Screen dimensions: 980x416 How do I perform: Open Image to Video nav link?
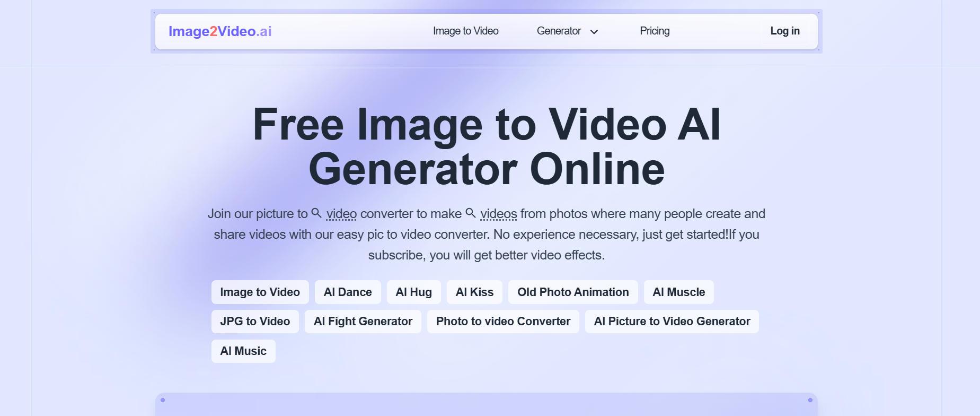coord(465,31)
